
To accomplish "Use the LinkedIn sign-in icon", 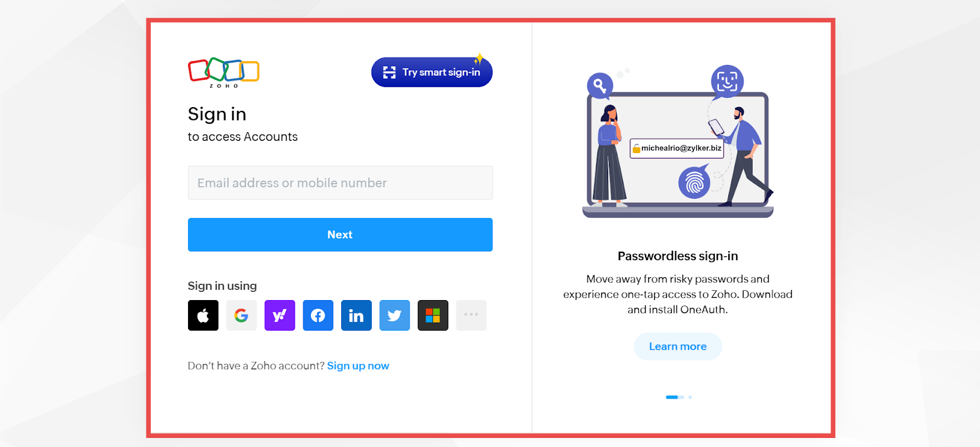I will pos(356,315).
